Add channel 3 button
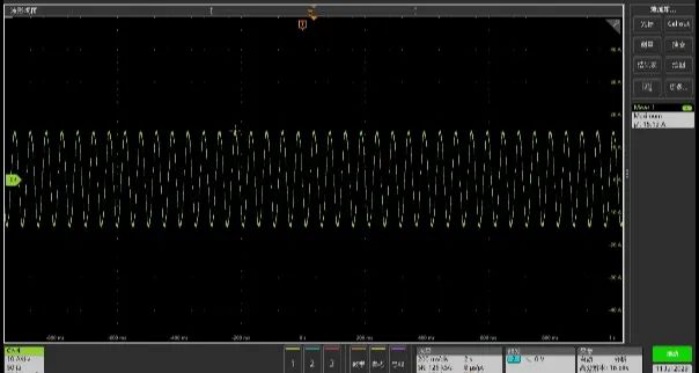This screenshot has width=700, height=373. [x=331, y=360]
